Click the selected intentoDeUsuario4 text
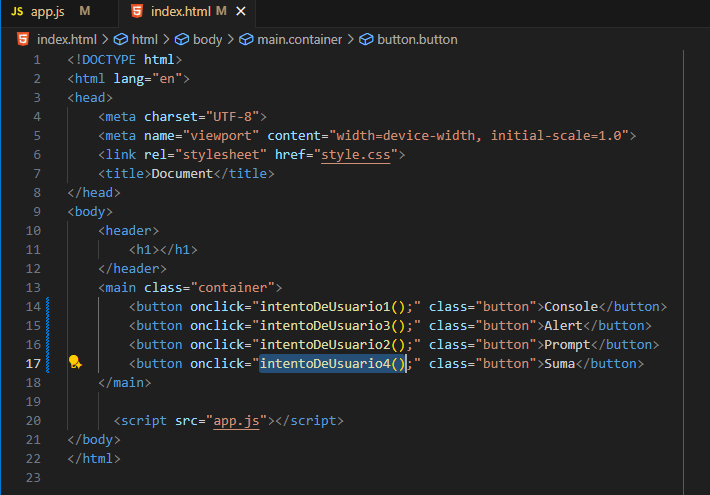This screenshot has width=710, height=495. pos(330,363)
